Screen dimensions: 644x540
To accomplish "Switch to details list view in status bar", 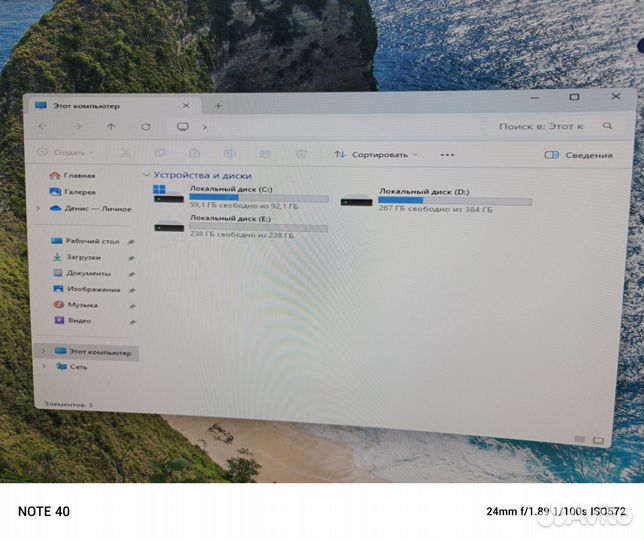I will 580,439.
